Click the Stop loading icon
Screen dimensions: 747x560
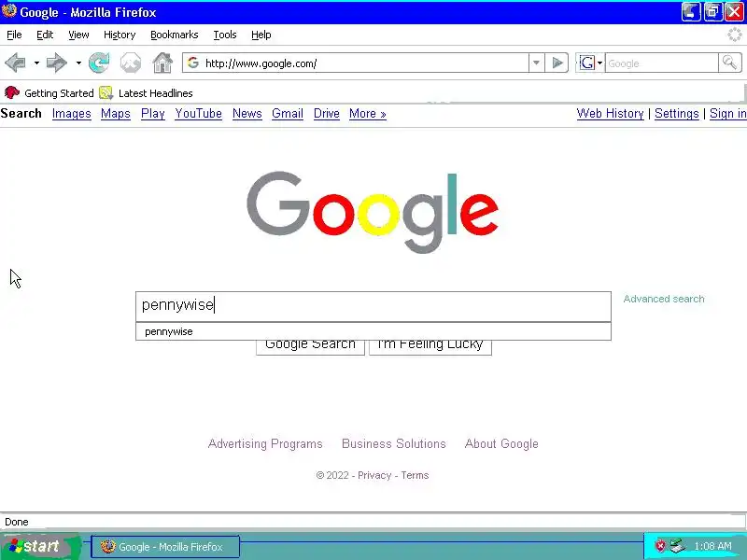(x=131, y=63)
